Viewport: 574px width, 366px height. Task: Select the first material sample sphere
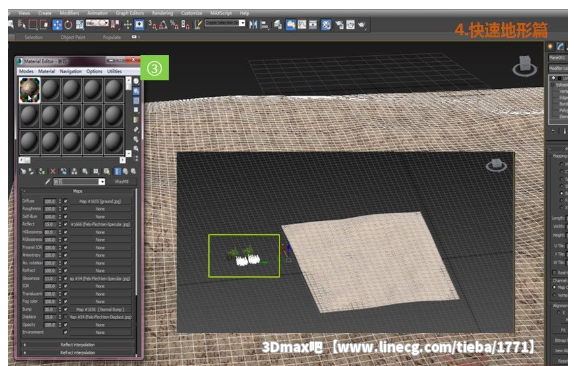click(29, 90)
